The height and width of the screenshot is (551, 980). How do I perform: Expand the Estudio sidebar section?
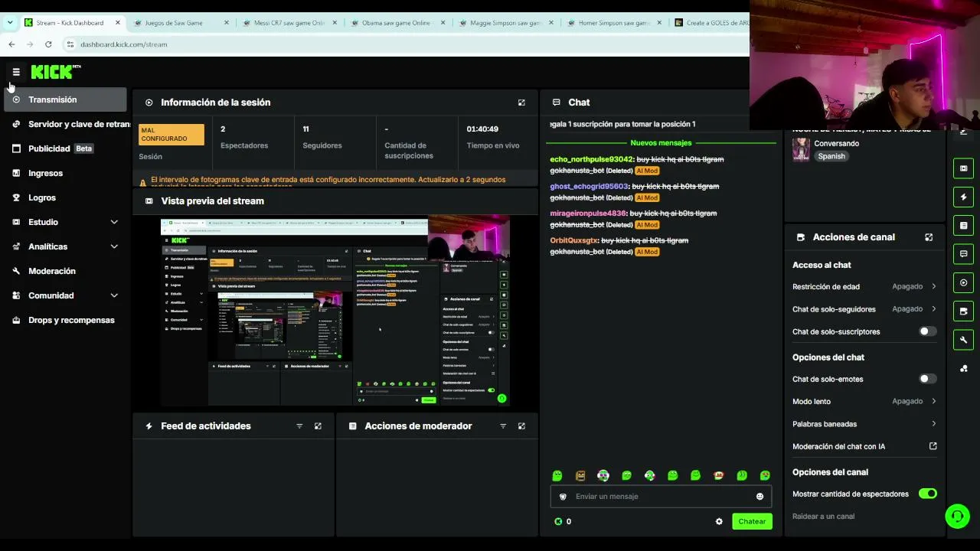[x=114, y=222]
